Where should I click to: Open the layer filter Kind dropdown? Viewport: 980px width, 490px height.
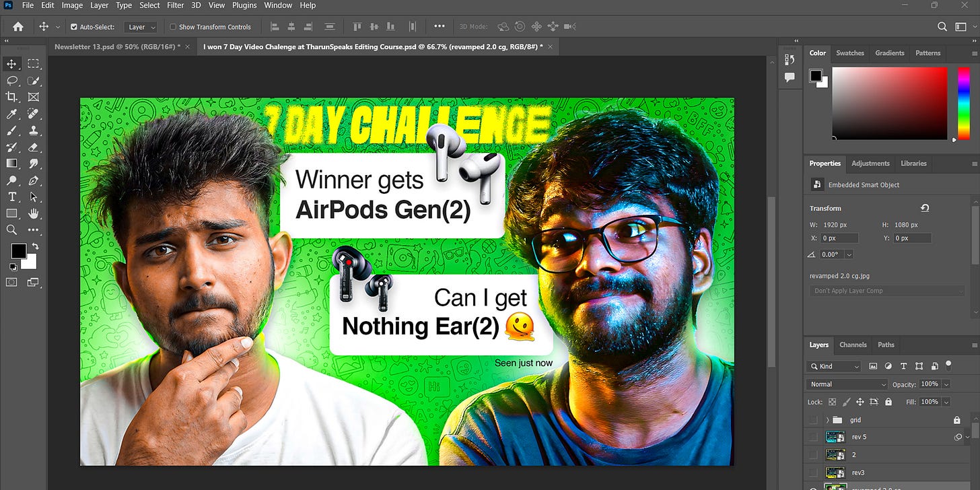click(x=834, y=366)
